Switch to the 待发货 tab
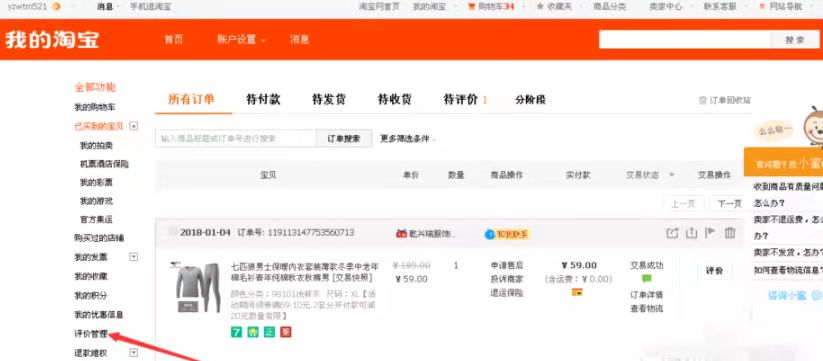 coord(329,99)
